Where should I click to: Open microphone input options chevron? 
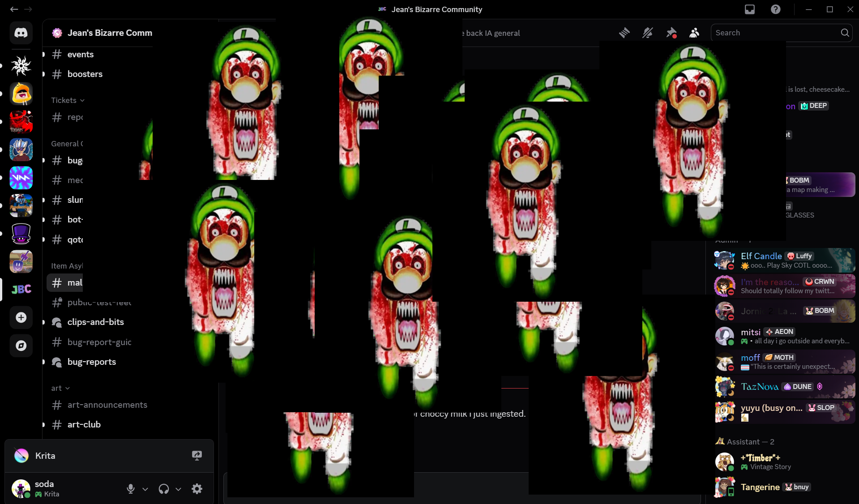click(x=145, y=489)
